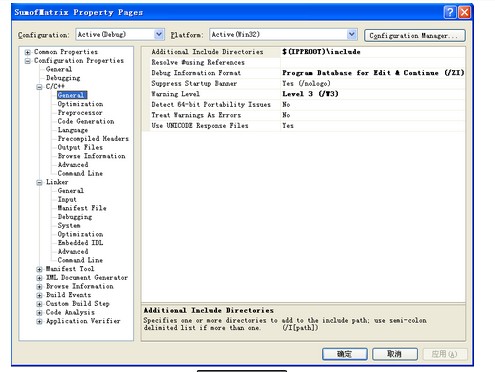The height and width of the screenshot is (372, 495).
Task: Collapse the C/C++ tree node
Action: 39,87
